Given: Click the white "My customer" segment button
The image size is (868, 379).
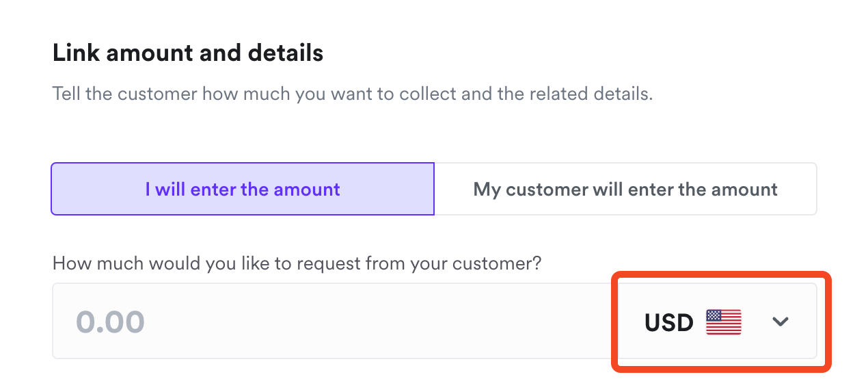Looking at the screenshot, I should pos(625,189).
